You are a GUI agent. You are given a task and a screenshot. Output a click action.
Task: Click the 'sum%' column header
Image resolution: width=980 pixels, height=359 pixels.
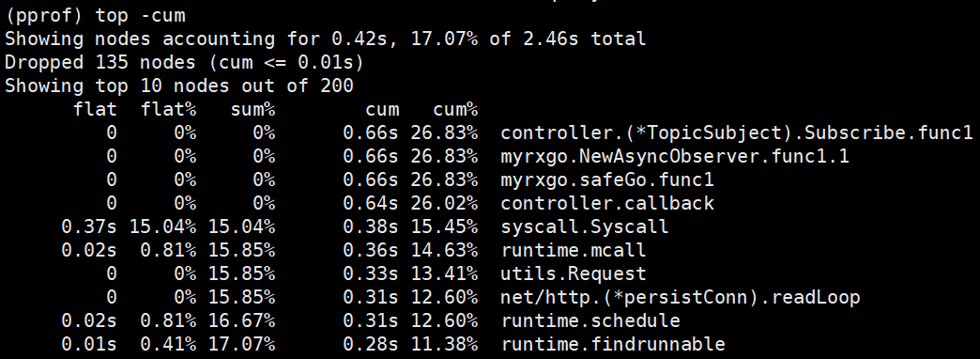[x=253, y=109]
